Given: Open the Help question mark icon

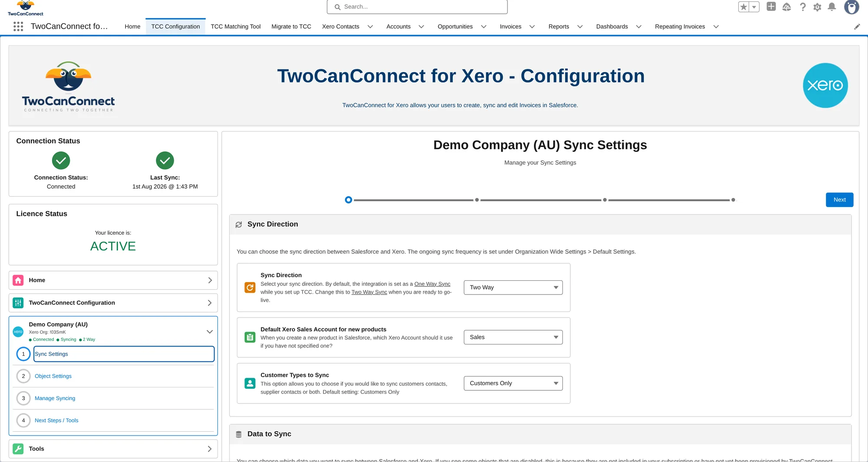Looking at the screenshot, I should tap(803, 7).
